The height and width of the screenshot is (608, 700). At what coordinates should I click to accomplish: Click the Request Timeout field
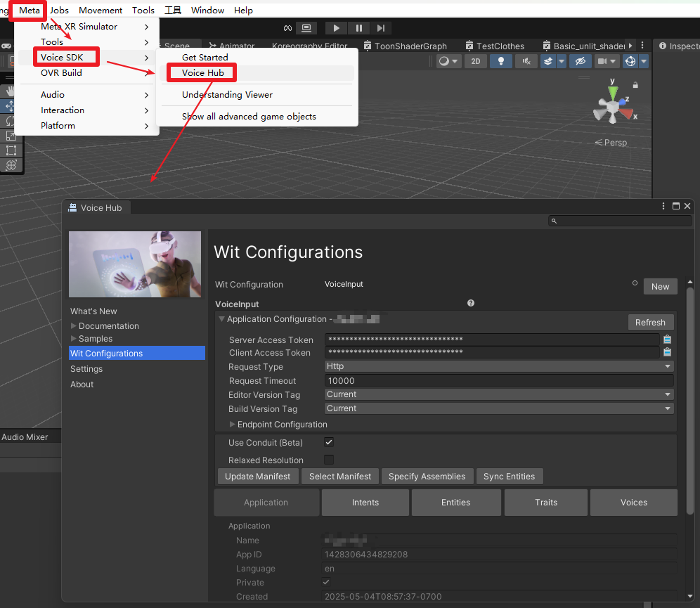499,381
